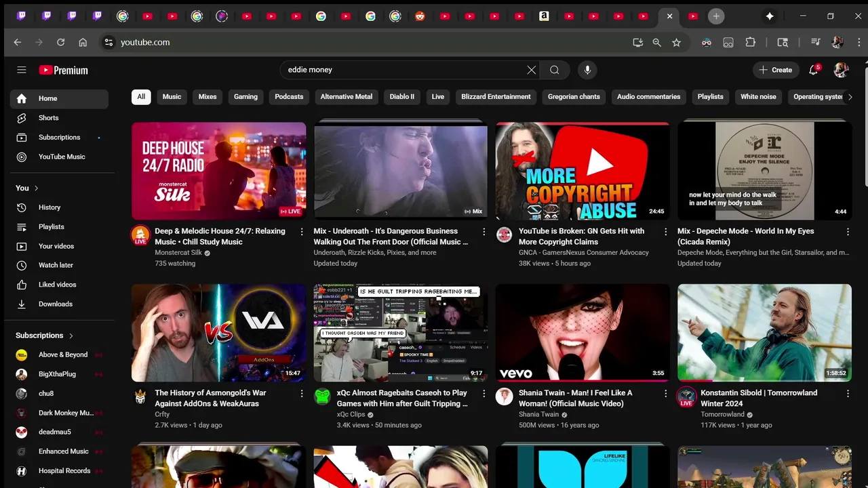Open a new browser tab
Image resolution: width=868 pixels, height=488 pixels.
tap(716, 16)
